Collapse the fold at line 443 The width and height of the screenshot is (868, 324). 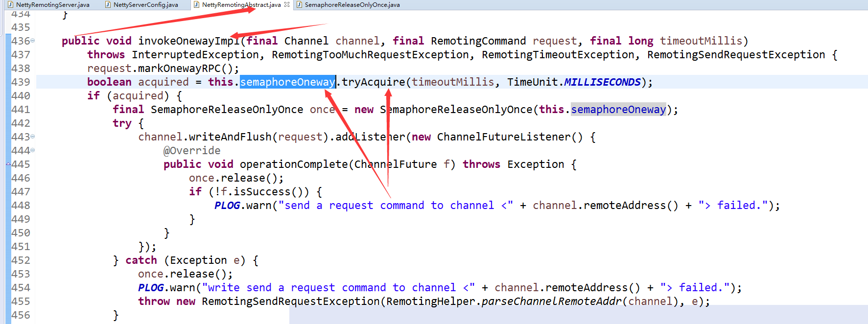pos(33,137)
